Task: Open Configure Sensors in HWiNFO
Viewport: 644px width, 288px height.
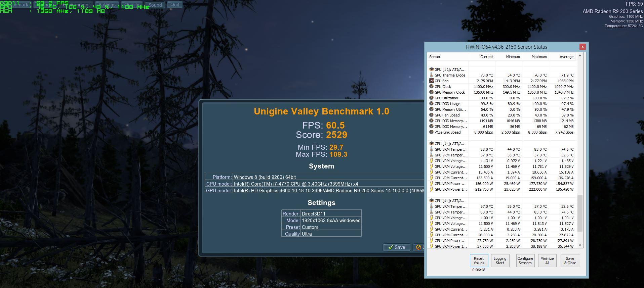Action: [x=525, y=260]
